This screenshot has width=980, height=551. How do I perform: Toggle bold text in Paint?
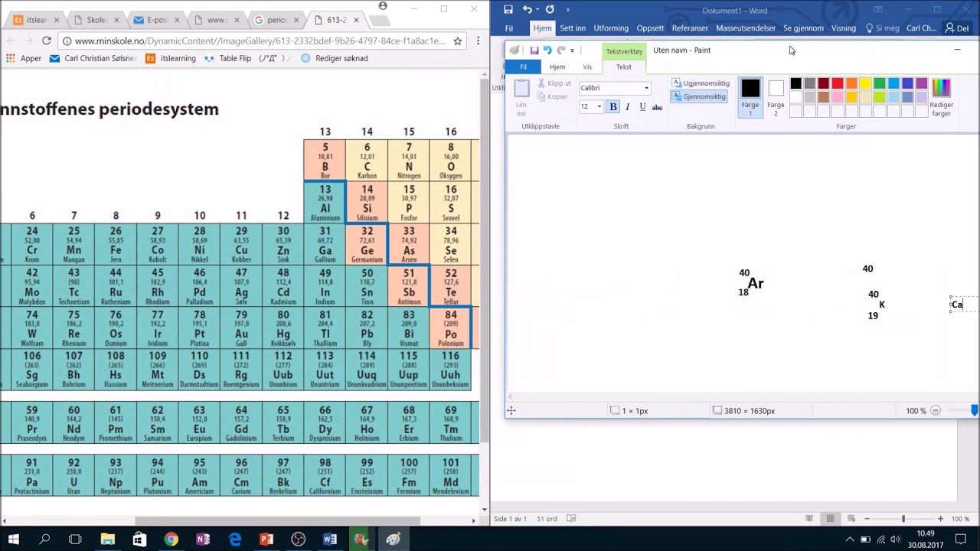coord(612,107)
